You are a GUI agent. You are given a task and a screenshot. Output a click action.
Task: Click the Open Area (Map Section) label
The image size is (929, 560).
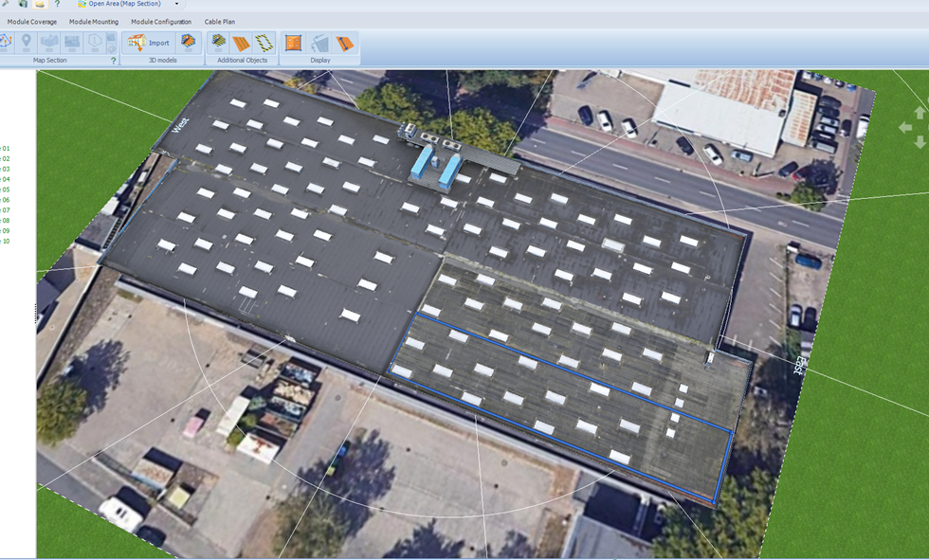124,4
